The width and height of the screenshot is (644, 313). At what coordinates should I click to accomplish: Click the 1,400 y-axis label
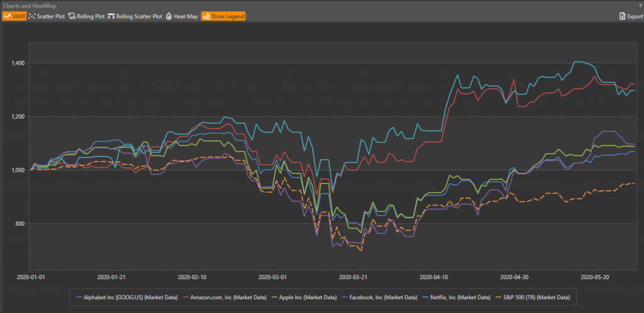[x=17, y=63]
